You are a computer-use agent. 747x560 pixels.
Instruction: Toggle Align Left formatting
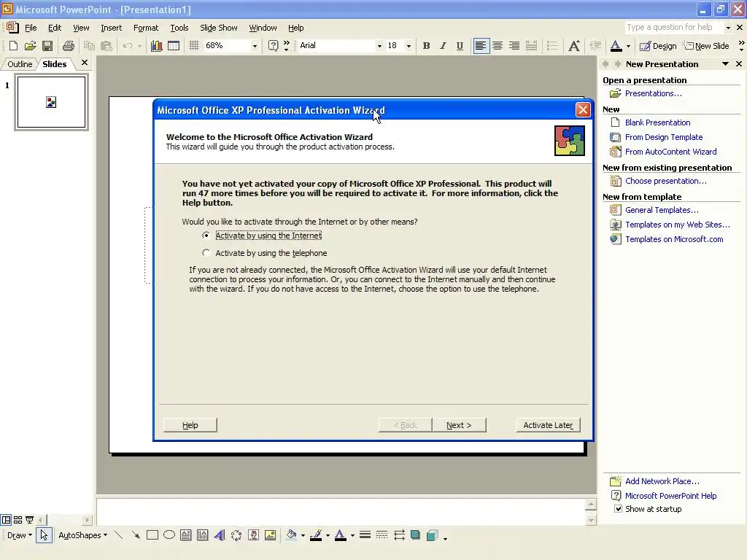(481, 46)
